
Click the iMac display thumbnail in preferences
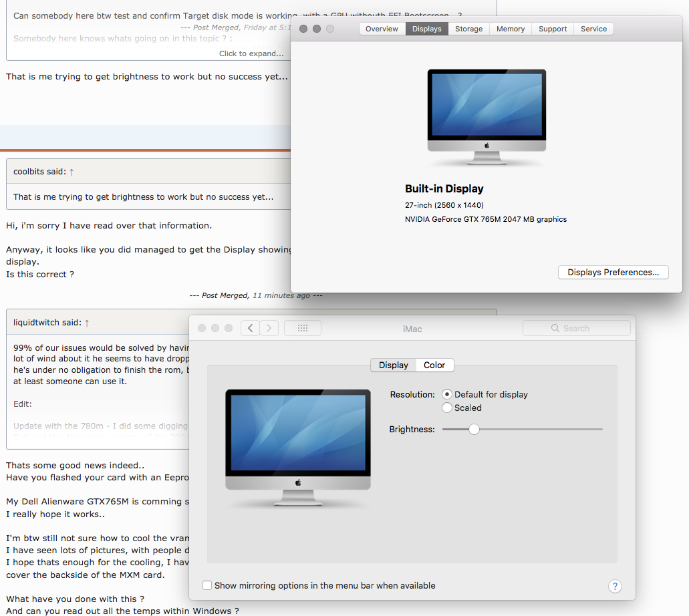(x=298, y=448)
